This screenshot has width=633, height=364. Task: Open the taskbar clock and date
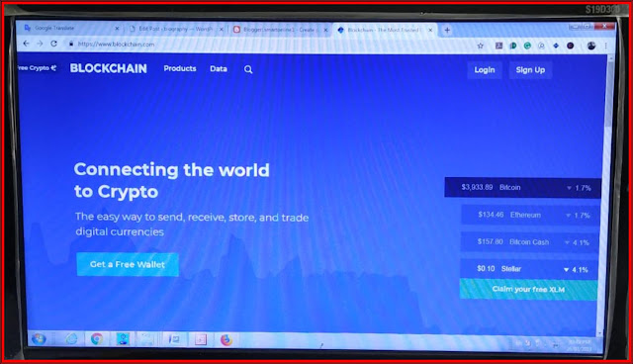click(580, 345)
